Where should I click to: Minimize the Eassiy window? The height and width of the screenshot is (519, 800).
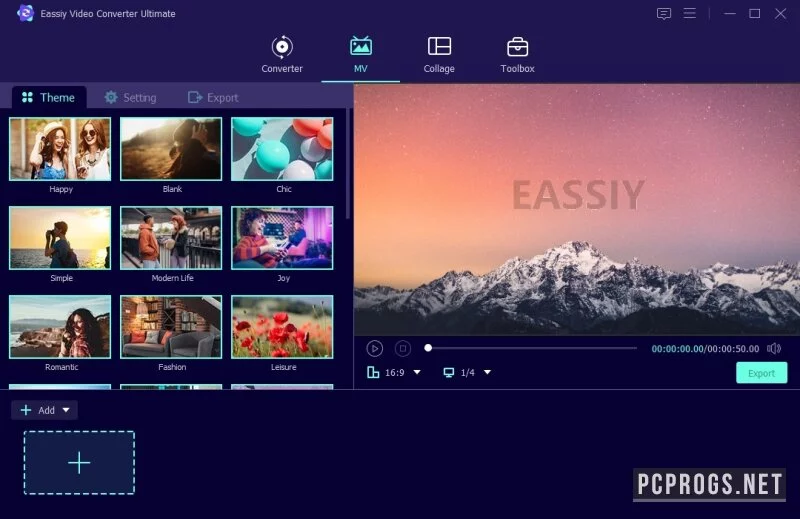[730, 14]
